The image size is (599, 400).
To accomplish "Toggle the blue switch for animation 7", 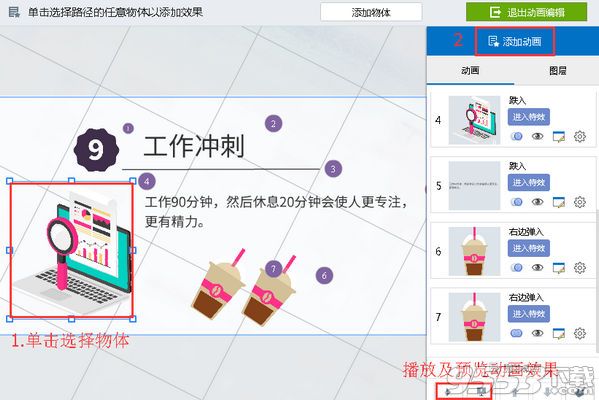I will point(516,333).
